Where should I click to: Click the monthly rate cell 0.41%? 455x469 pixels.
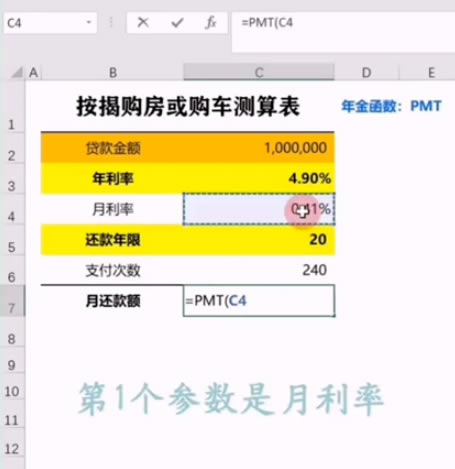coord(259,209)
